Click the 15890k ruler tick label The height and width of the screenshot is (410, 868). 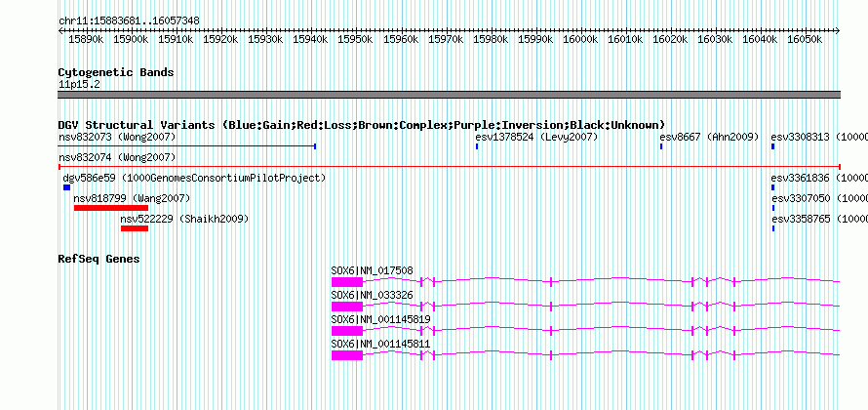86,40
